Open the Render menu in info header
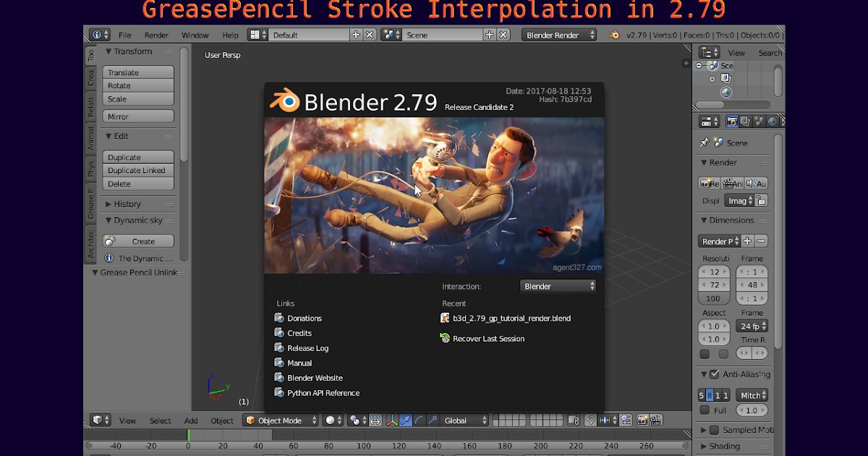 (x=156, y=35)
